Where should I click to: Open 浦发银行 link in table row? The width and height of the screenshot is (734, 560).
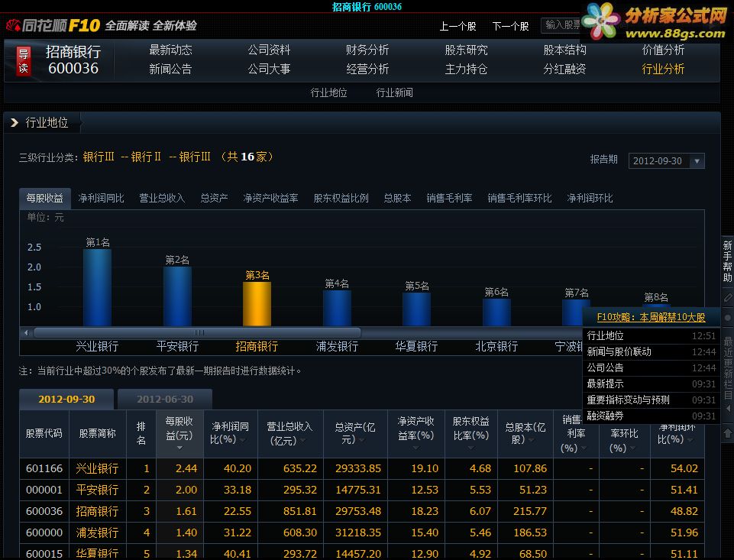[97, 532]
